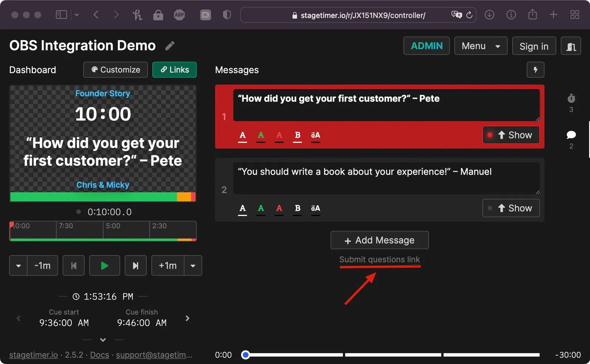Click the pencil icon to rename the demo
The height and width of the screenshot is (364, 590).
(x=170, y=45)
